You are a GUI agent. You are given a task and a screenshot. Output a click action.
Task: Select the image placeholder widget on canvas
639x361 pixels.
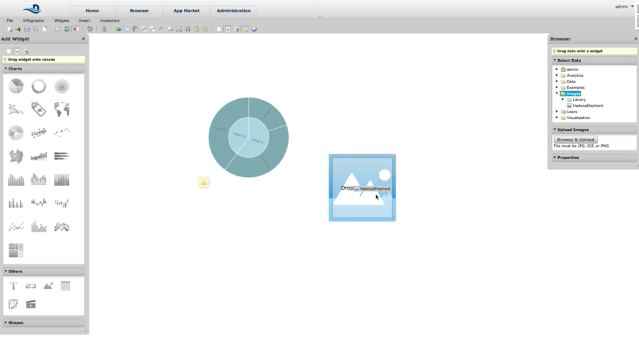tap(362, 188)
